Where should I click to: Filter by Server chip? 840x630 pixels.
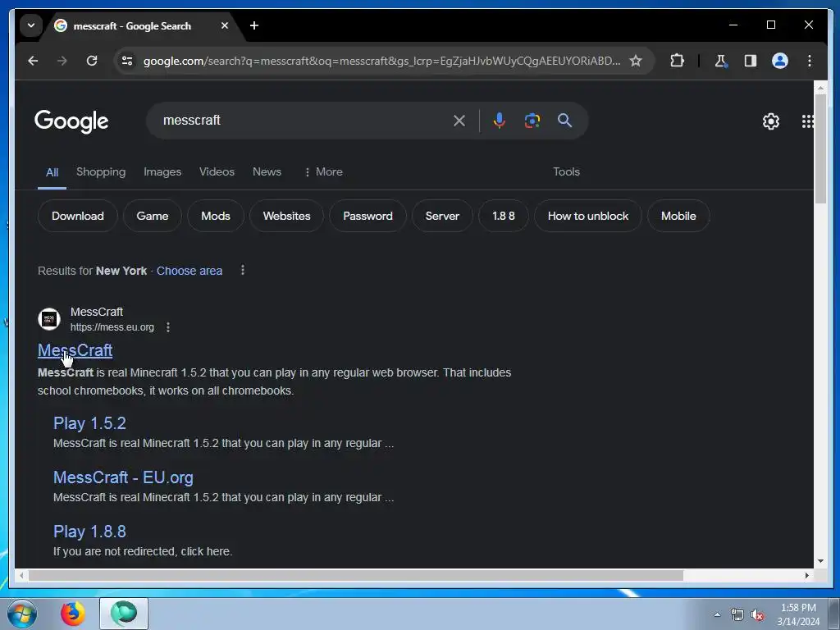[x=442, y=216]
